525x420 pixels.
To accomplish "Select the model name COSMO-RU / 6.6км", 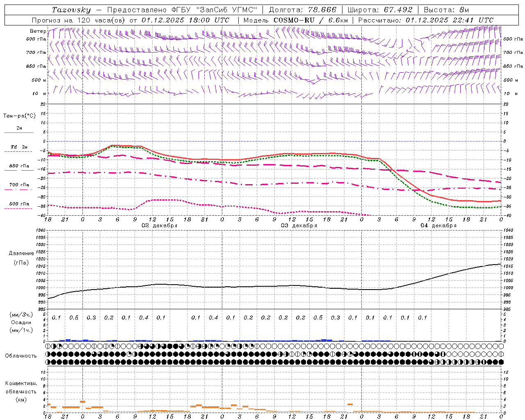I will pos(310,20).
